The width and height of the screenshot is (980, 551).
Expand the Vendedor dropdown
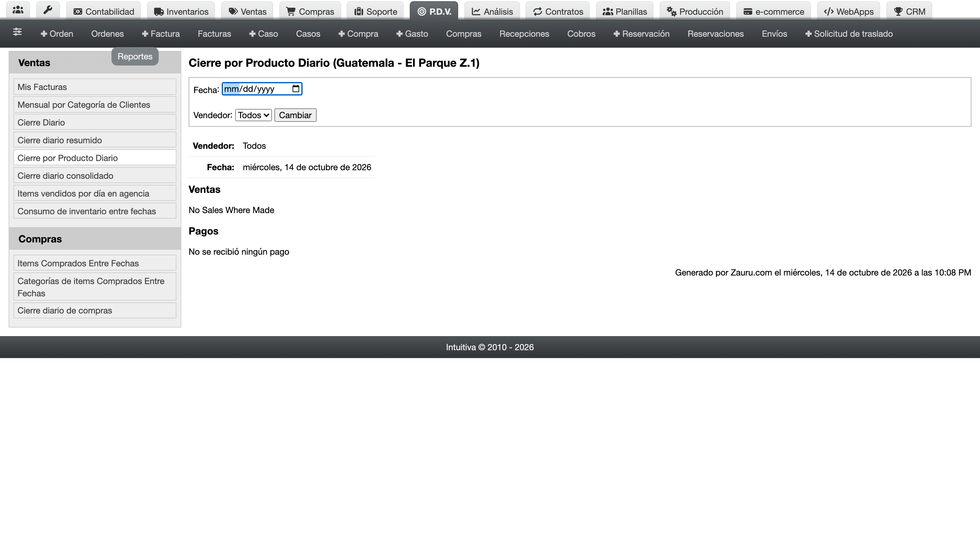pos(253,115)
